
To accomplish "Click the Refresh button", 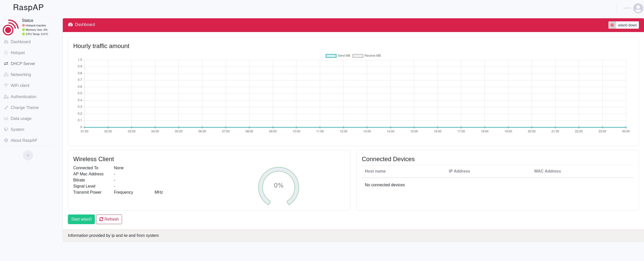I will [109, 219].
